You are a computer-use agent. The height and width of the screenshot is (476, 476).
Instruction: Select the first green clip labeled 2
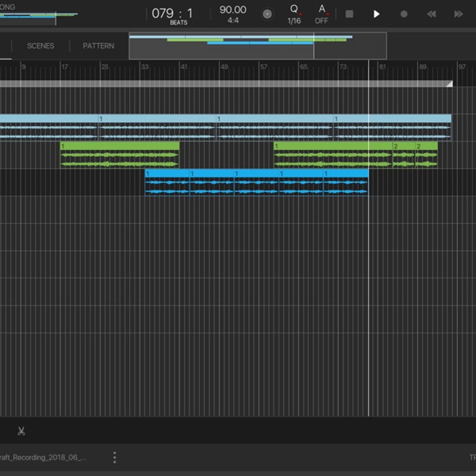point(404,155)
